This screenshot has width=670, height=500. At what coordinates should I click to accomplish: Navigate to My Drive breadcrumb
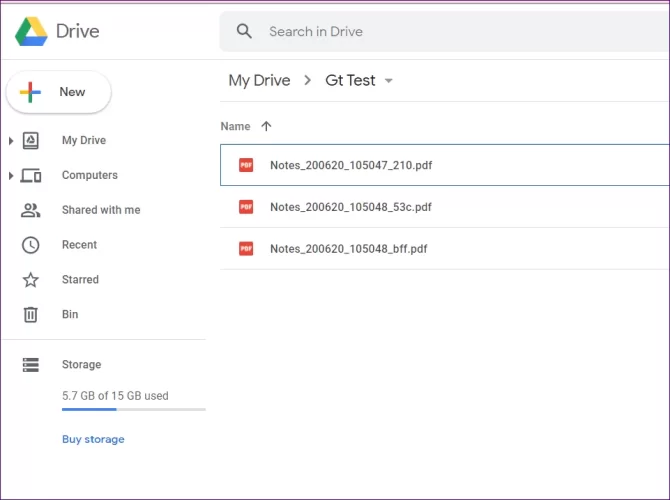point(259,80)
